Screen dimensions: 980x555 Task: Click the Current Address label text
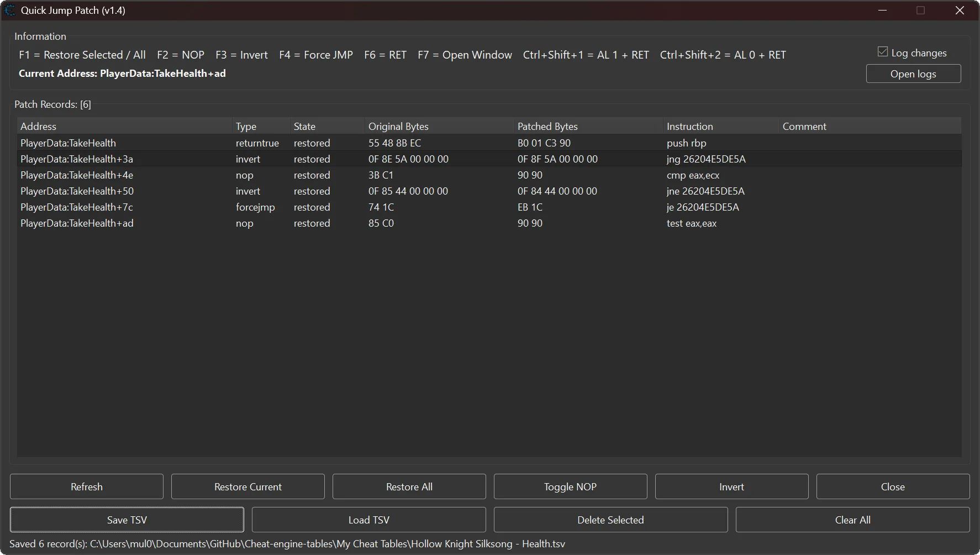(122, 74)
